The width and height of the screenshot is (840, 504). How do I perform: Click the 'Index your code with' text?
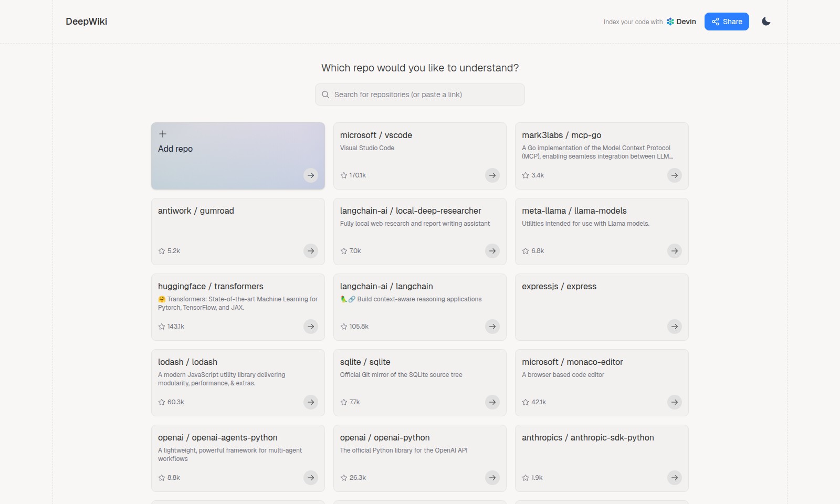tap(633, 22)
